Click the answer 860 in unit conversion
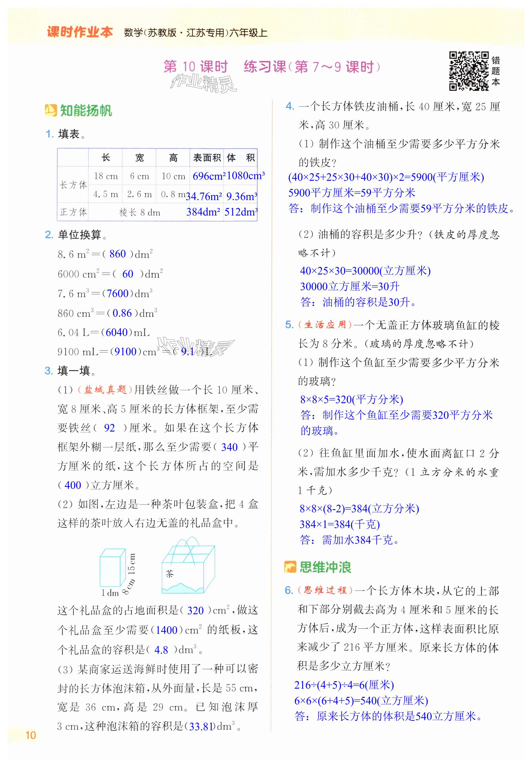The height and width of the screenshot is (768, 532). [x=117, y=254]
